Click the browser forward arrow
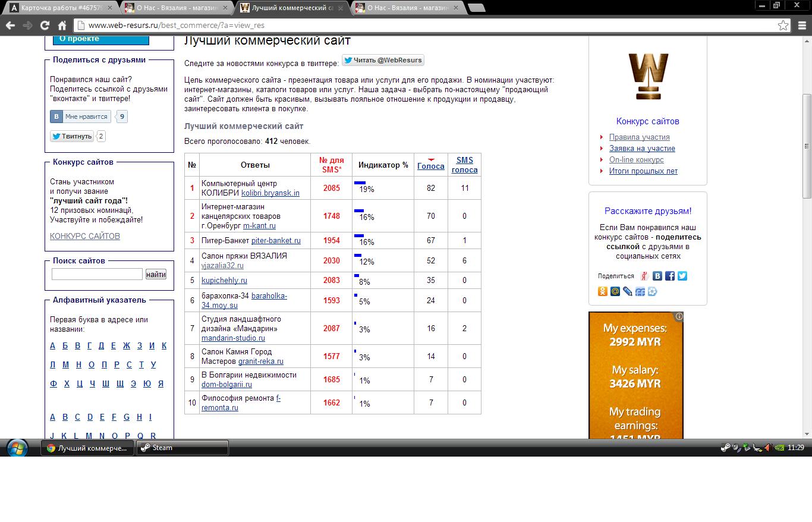812x522 pixels. 27,25
